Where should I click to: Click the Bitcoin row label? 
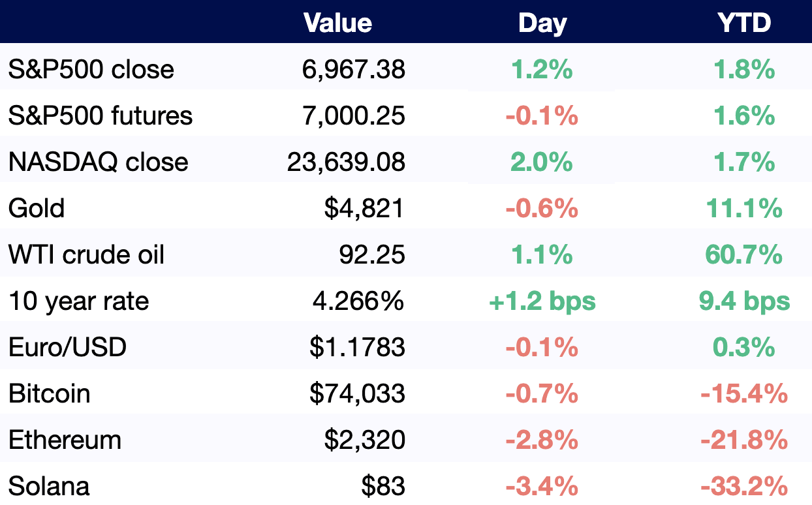click(x=50, y=393)
